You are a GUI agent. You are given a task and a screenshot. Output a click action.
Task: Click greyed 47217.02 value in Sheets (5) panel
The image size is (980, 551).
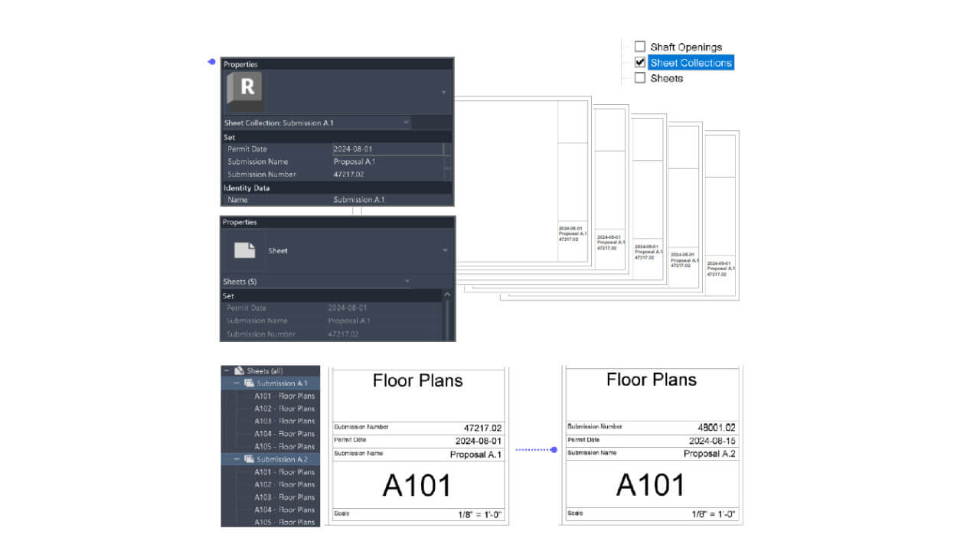[343, 334]
